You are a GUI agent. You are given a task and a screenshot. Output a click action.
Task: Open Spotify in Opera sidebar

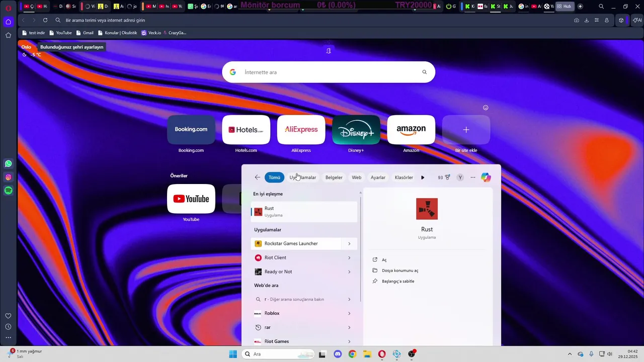pos(8,191)
